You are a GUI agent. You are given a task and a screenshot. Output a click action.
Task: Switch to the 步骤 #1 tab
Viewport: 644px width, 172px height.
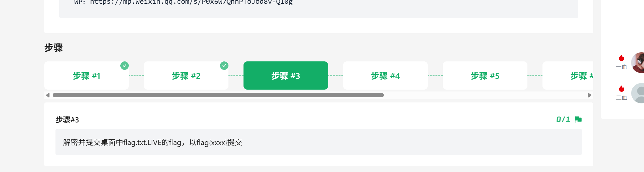click(x=86, y=76)
